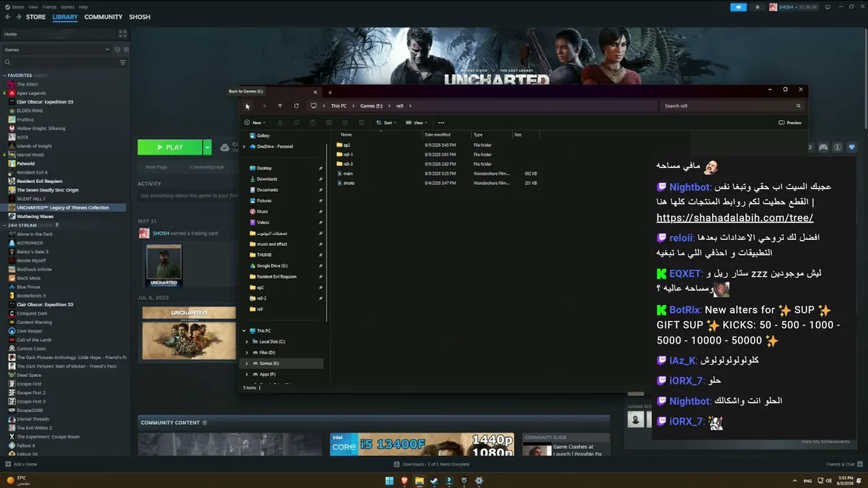The height and width of the screenshot is (488, 868).
Task: Open Steam from the taskbar
Action: click(x=435, y=481)
